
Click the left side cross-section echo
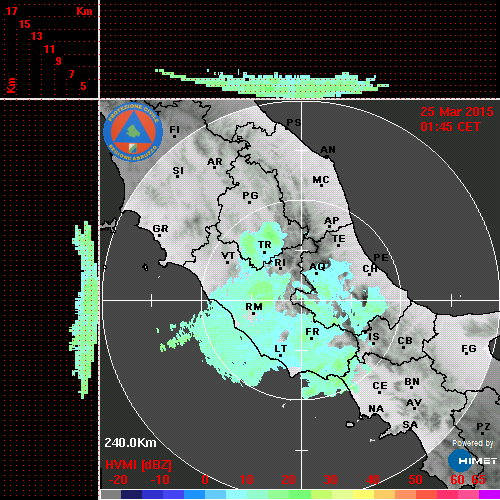coord(84,309)
